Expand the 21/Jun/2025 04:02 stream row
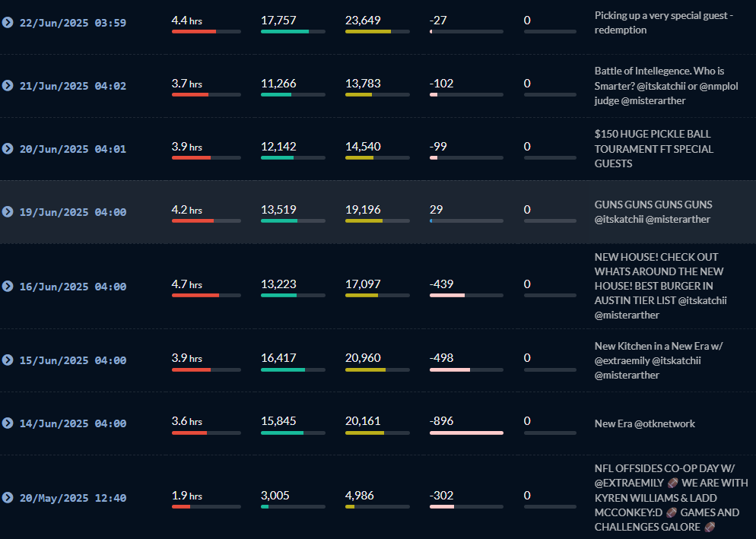This screenshot has height=539, width=756. tap(8, 85)
